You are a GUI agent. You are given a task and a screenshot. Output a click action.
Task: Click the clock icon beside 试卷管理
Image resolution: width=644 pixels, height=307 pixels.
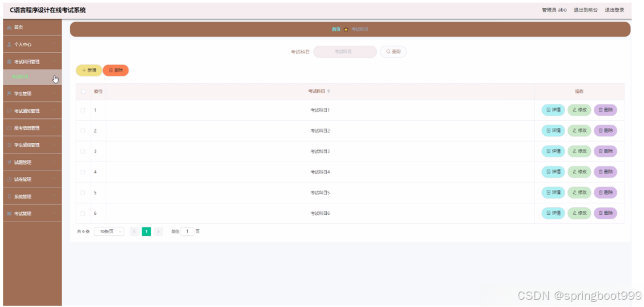point(9,179)
